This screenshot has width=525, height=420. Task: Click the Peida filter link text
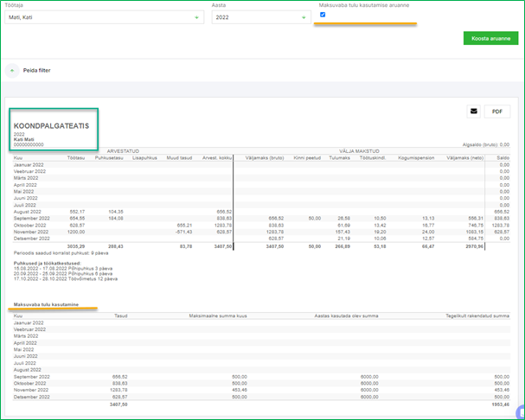[x=37, y=71]
